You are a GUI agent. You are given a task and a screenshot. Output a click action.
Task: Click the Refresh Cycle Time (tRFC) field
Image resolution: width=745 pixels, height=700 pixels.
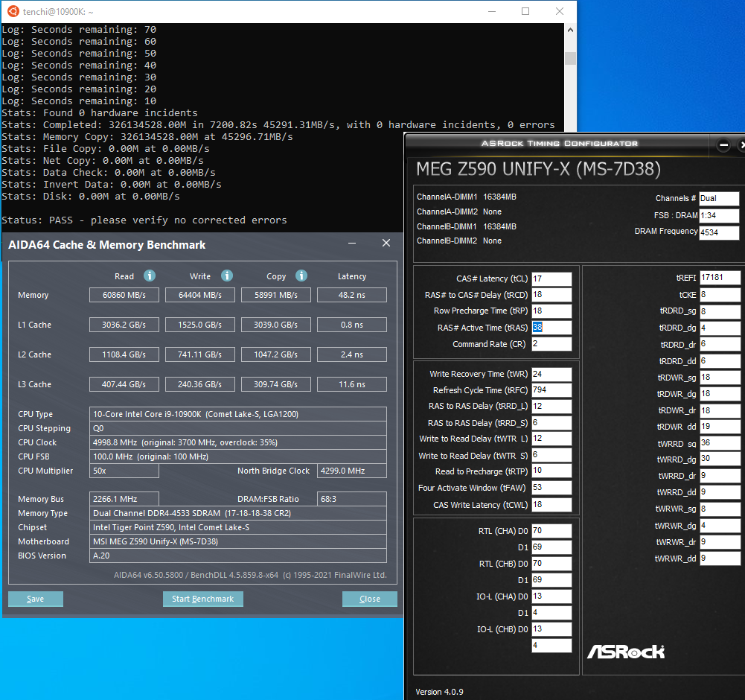point(551,390)
